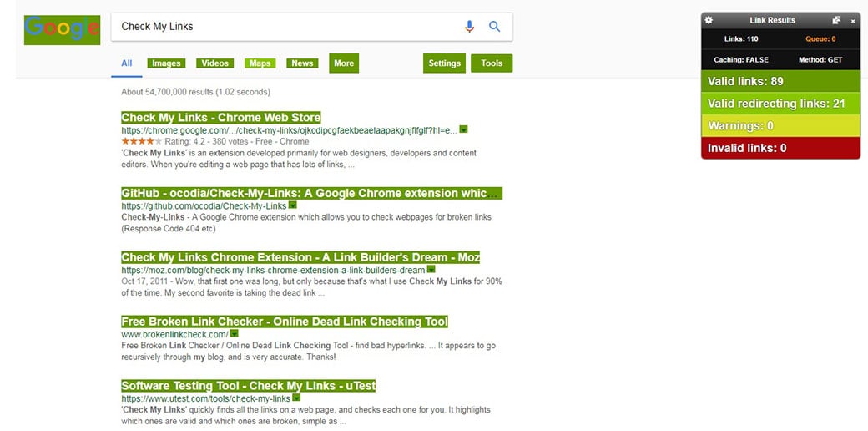Viewport: 868px width, 431px height.
Task: Close the Link Results panel
Action: (x=853, y=20)
